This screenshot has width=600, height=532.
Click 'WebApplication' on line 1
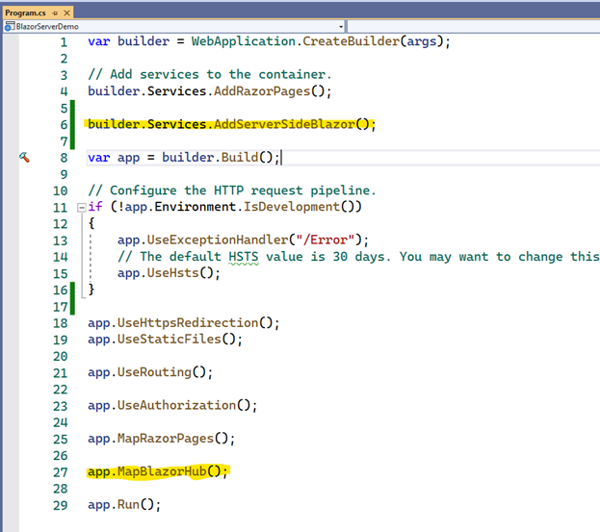[x=243, y=41]
